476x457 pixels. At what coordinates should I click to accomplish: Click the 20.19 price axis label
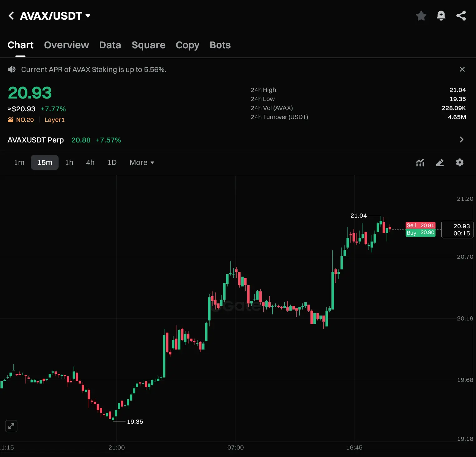pyautogui.click(x=465, y=318)
